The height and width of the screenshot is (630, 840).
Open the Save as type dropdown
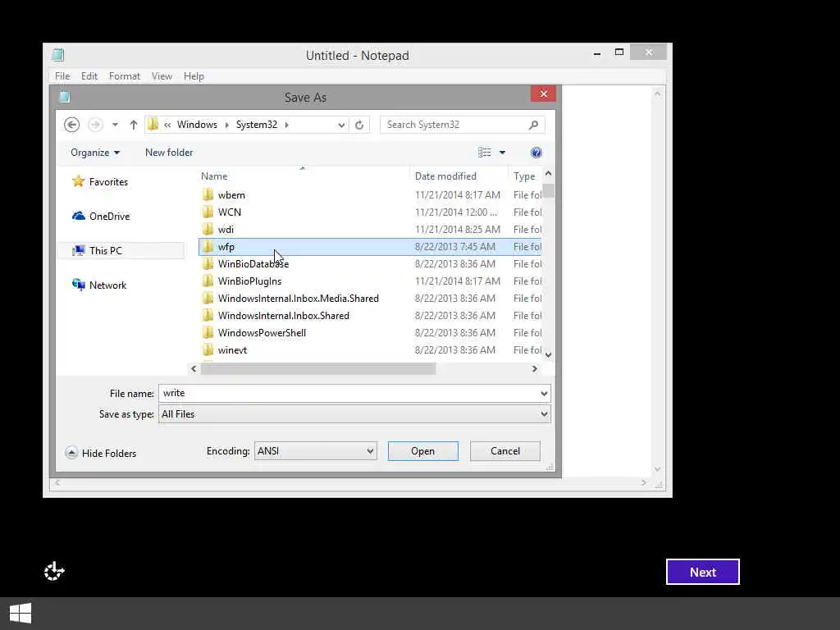354,414
